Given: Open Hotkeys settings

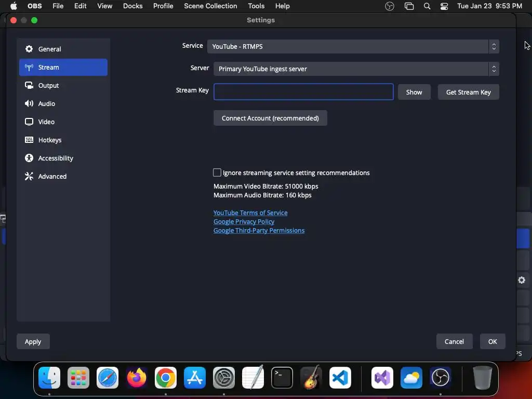Looking at the screenshot, I should click(63, 140).
